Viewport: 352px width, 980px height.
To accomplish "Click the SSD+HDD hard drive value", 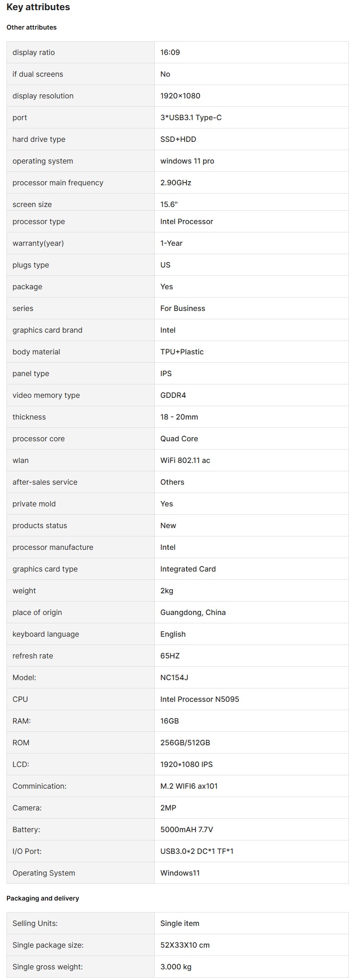I will pos(178,139).
